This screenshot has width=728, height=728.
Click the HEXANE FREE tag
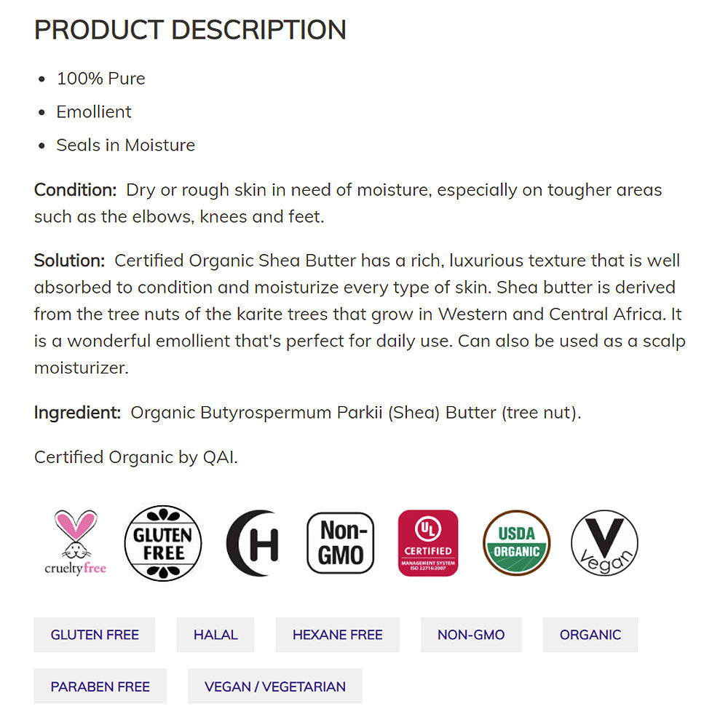coord(337,635)
